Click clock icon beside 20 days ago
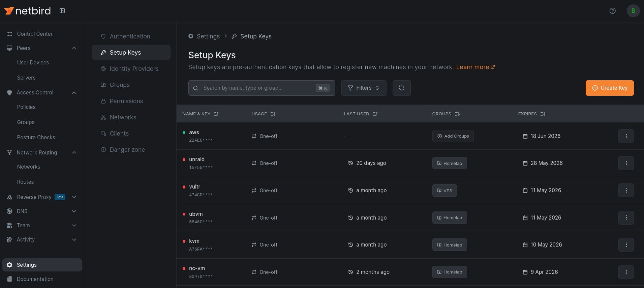The width and height of the screenshot is (644, 288). (350, 163)
